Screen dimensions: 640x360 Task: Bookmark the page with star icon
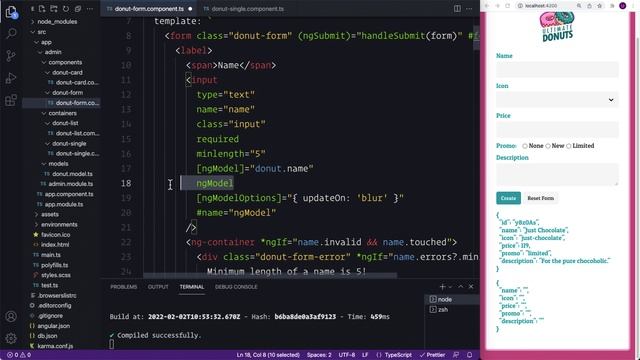coord(600,6)
